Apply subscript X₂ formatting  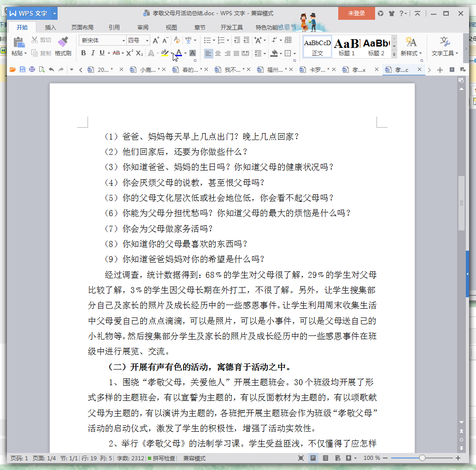[x=139, y=53]
